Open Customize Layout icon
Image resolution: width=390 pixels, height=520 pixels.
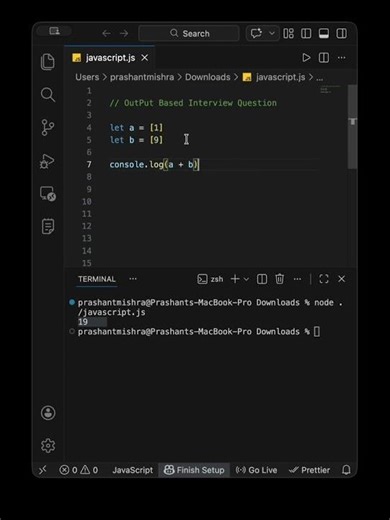(288, 33)
